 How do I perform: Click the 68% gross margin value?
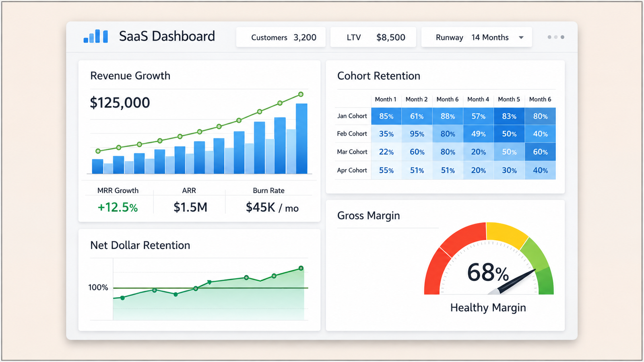pyautogui.click(x=488, y=272)
